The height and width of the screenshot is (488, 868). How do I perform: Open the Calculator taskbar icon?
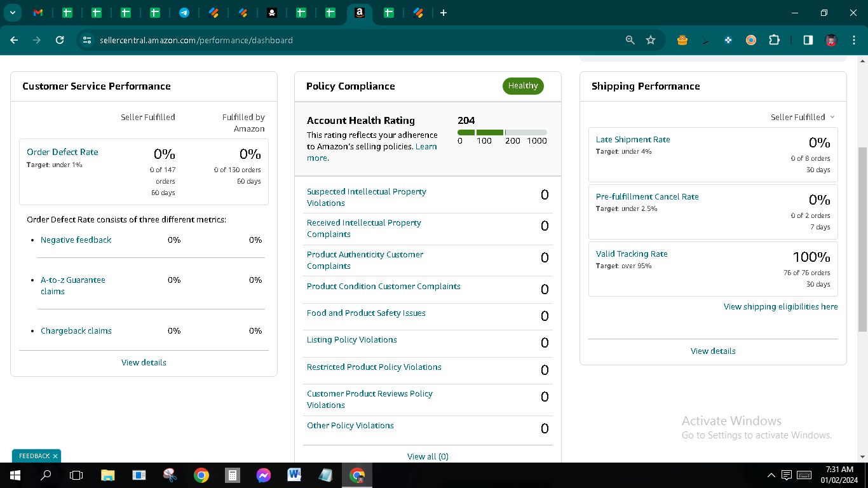click(233, 475)
